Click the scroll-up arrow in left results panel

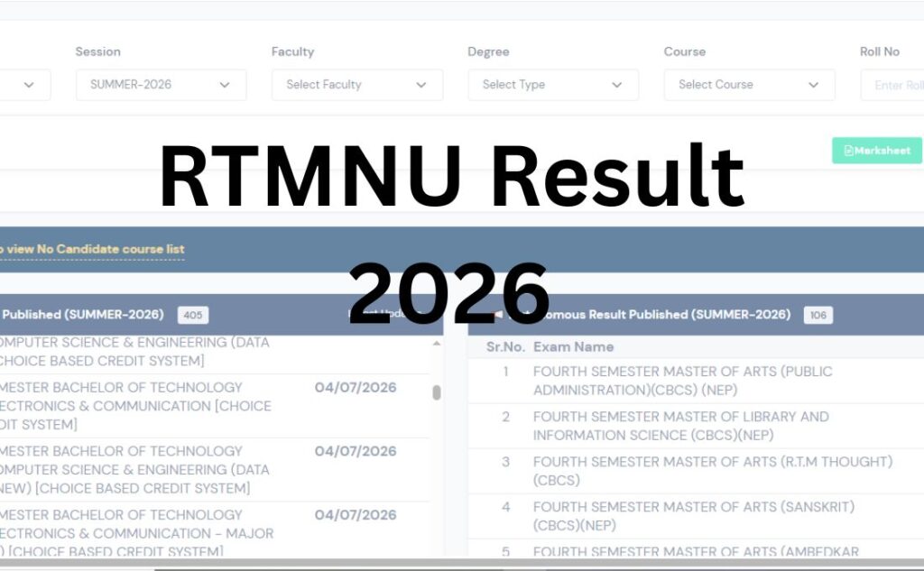click(x=437, y=344)
